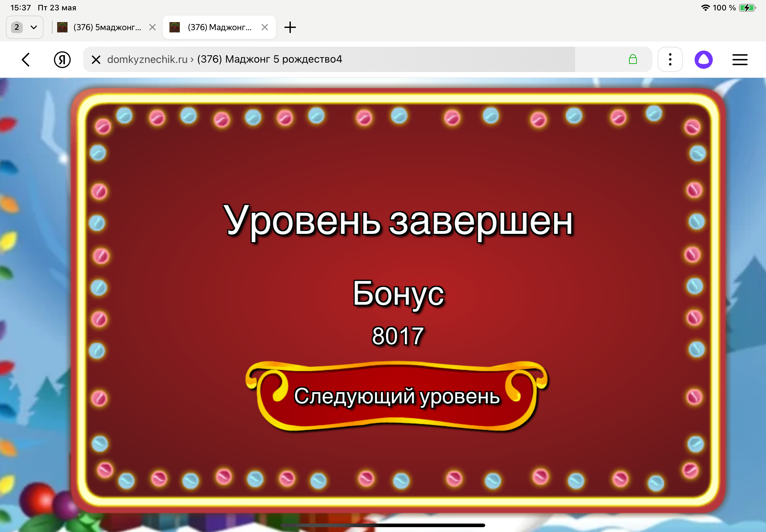Tap the green lock security icon
The width and height of the screenshot is (766, 532).
click(633, 59)
